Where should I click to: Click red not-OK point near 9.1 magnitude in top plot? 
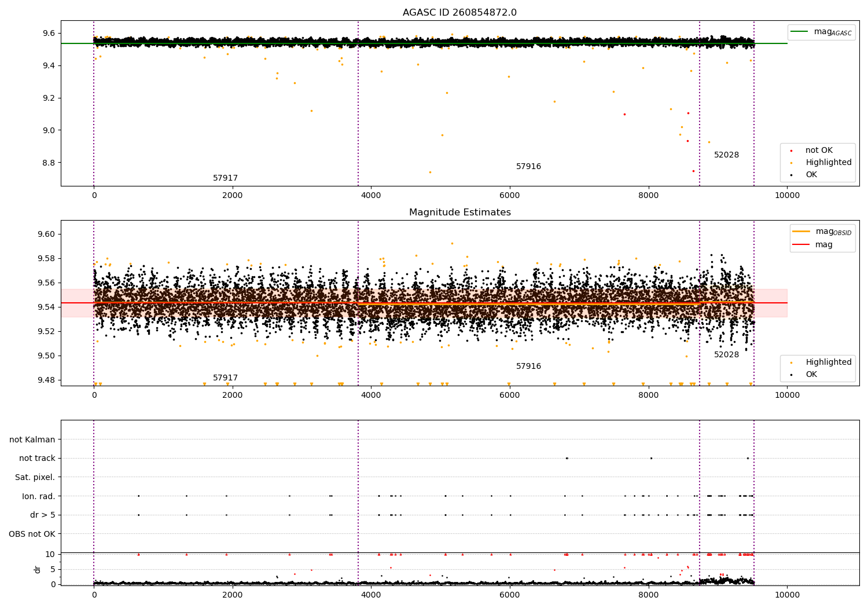[x=624, y=114]
